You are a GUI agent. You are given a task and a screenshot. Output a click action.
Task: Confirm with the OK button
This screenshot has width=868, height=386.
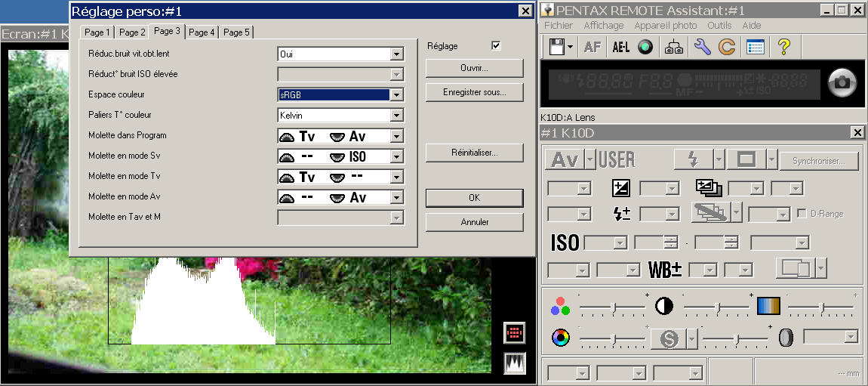[475, 198]
